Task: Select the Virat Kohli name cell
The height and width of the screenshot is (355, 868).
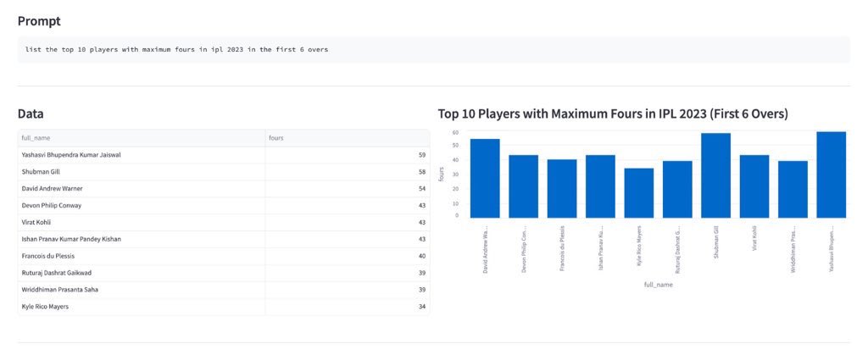Action: (x=142, y=222)
